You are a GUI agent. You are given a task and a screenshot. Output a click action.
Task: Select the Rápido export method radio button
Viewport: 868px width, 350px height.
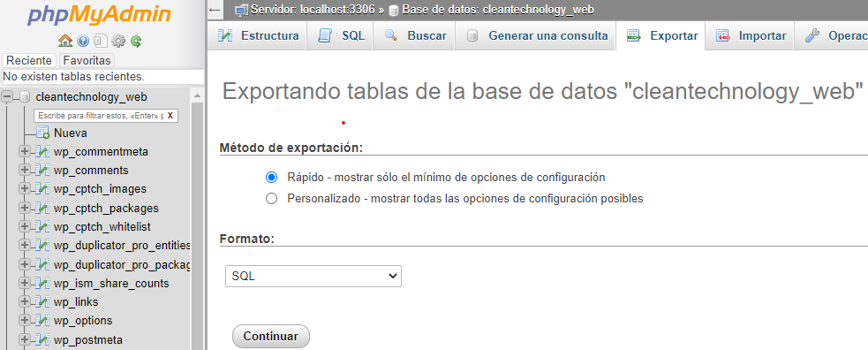pos(271,178)
